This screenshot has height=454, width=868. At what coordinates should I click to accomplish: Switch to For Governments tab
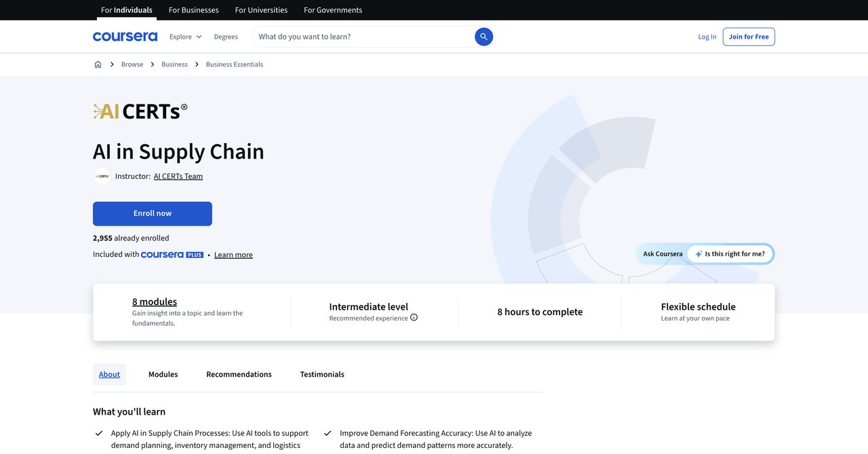click(x=333, y=10)
